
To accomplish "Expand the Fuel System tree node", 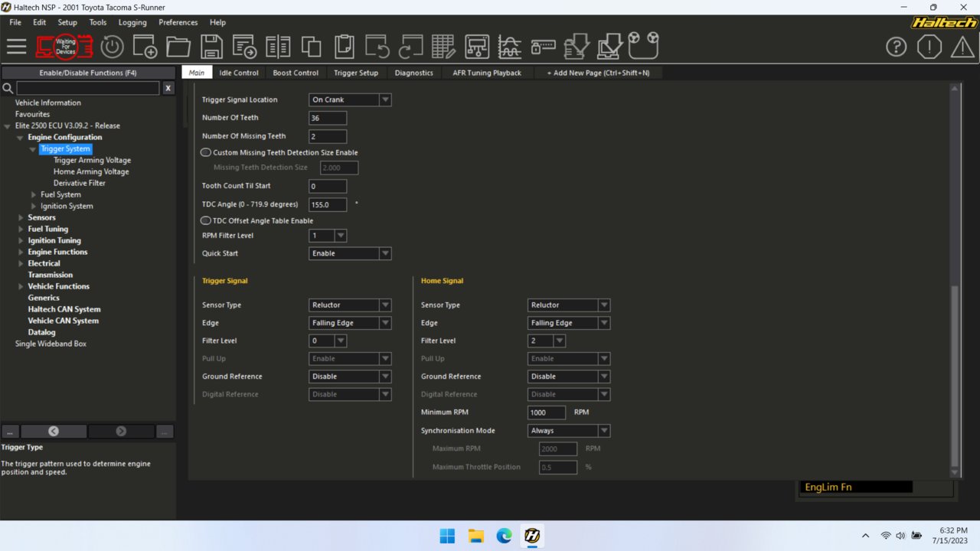I will point(33,194).
